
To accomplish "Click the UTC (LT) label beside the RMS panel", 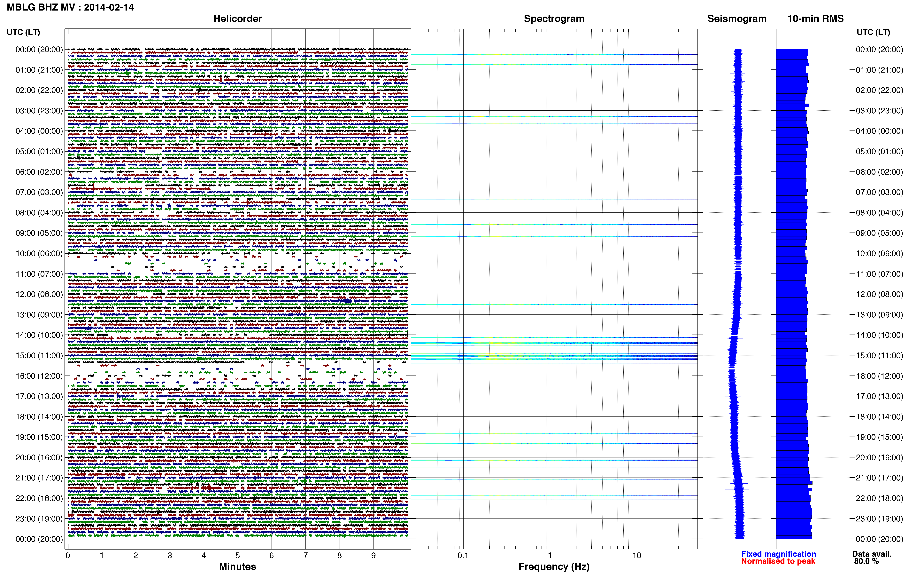I will (873, 32).
